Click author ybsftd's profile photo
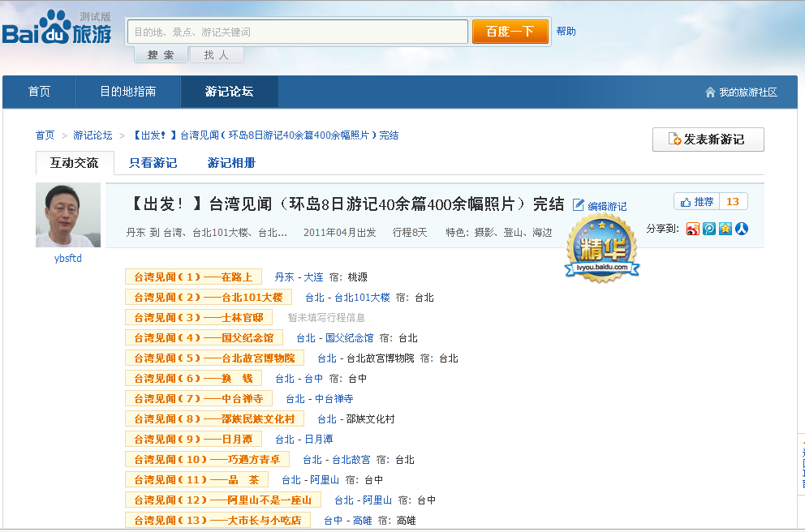Viewport: 805px width, 532px height. [x=68, y=215]
